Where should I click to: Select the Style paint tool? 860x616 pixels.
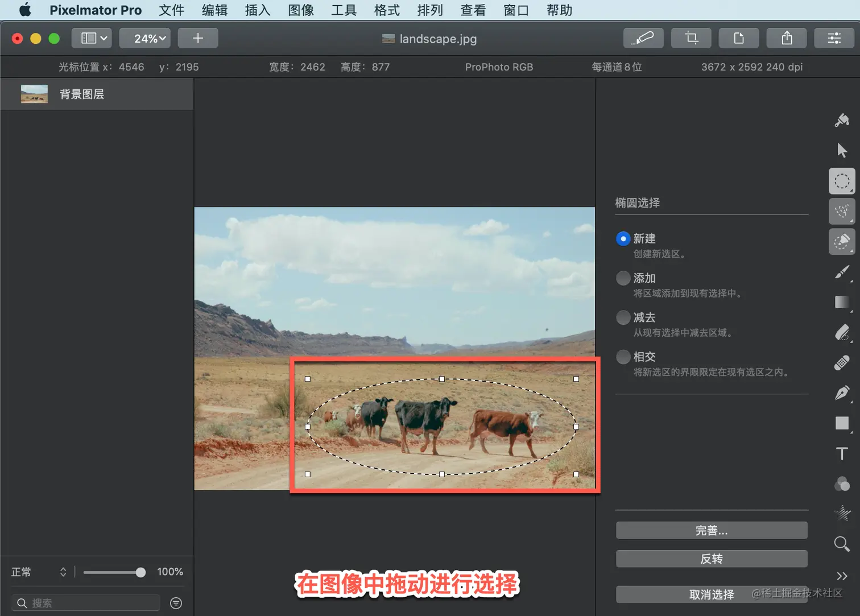842,120
